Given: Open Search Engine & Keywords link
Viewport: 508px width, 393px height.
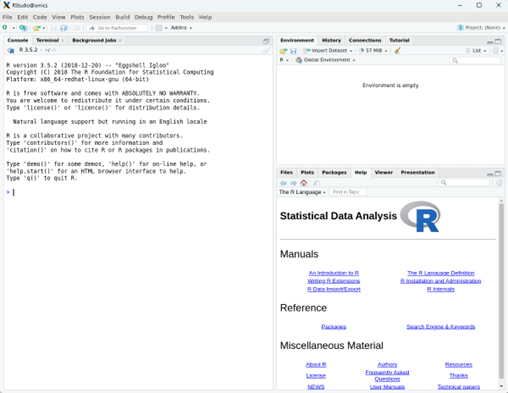Looking at the screenshot, I should tap(441, 327).
